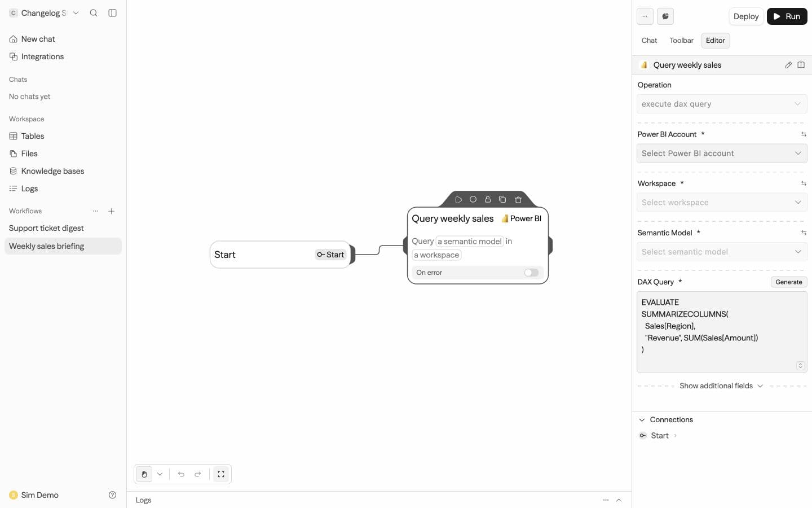Select the Editor tab
Screen dimensions: 812x508
click(x=716, y=41)
